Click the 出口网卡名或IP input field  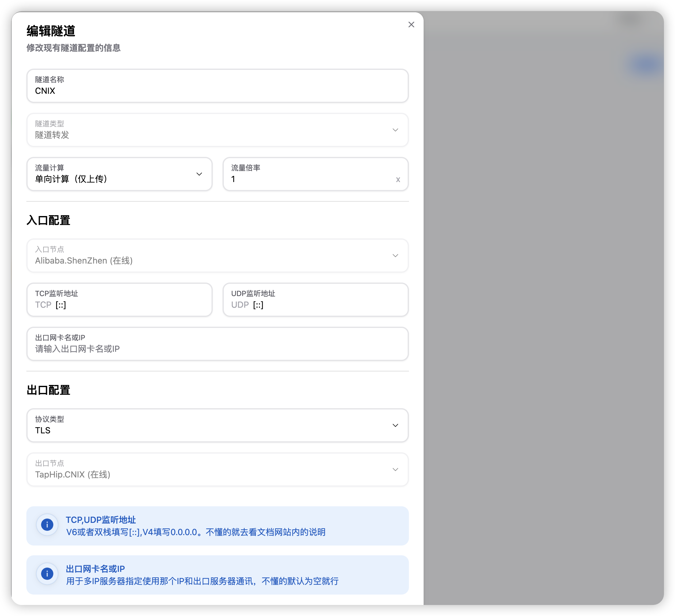click(x=218, y=348)
